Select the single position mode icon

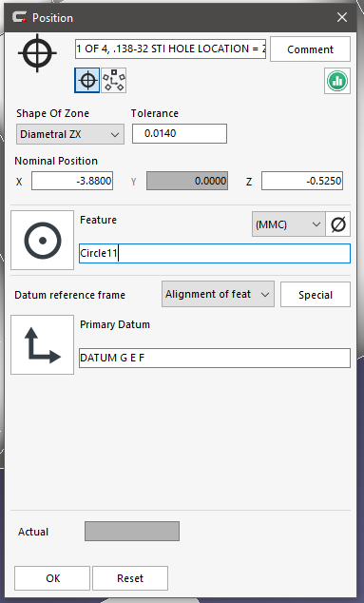pyautogui.click(x=87, y=81)
